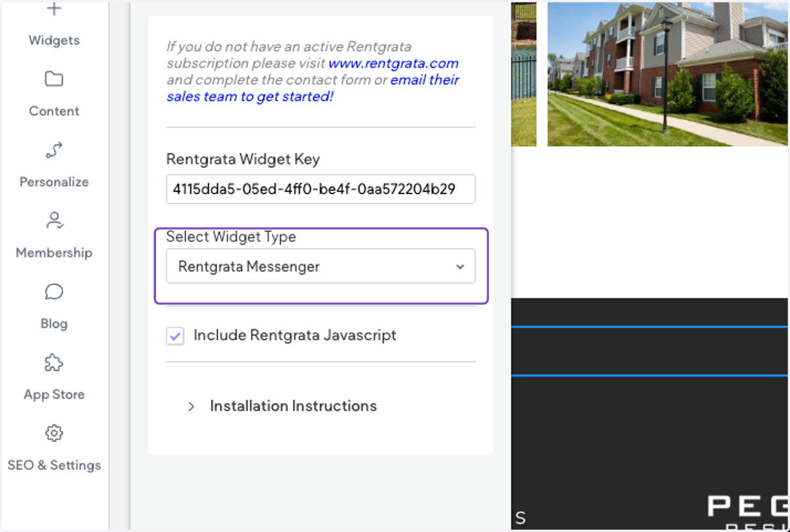
Task: Open the SEO & Settings gear icon
Action: pos(54,433)
